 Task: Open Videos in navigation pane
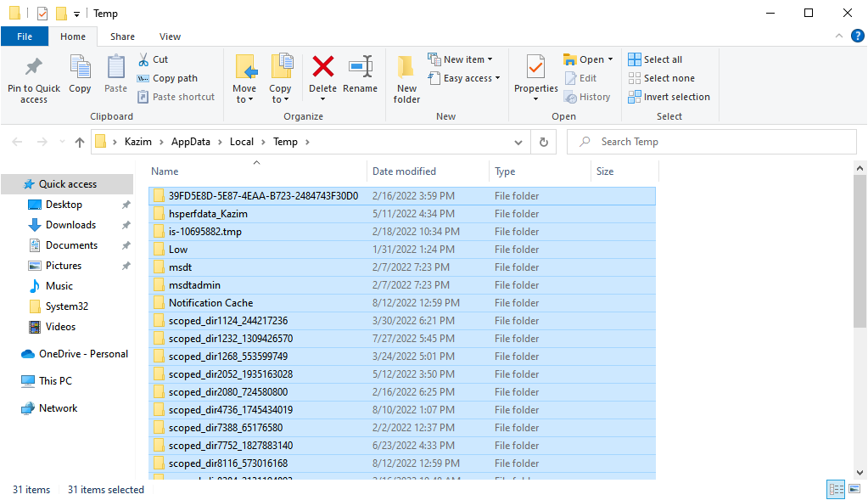tap(60, 327)
